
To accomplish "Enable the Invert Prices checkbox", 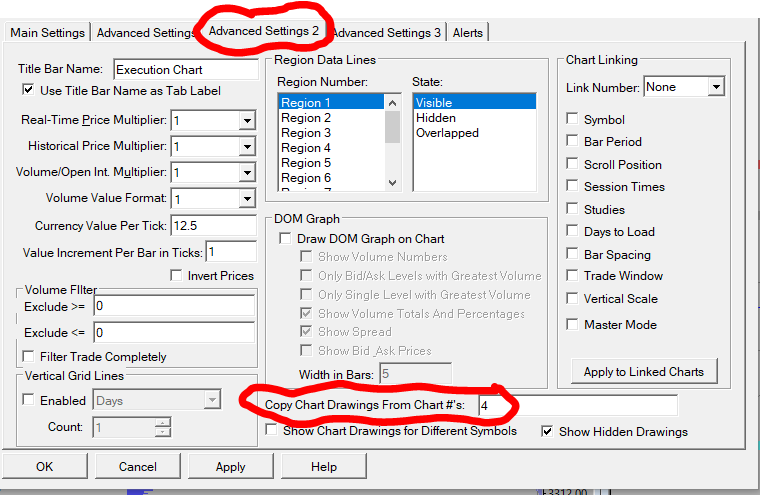I will [177, 276].
